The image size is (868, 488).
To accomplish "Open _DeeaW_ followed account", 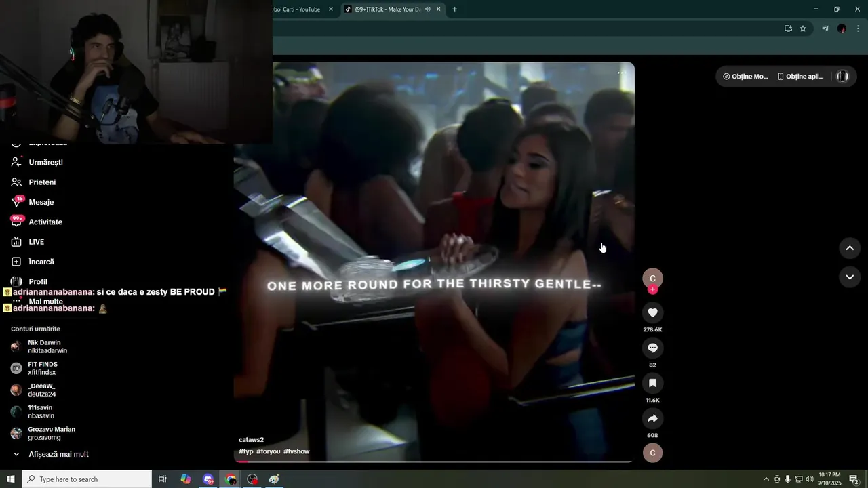I will tap(41, 390).
